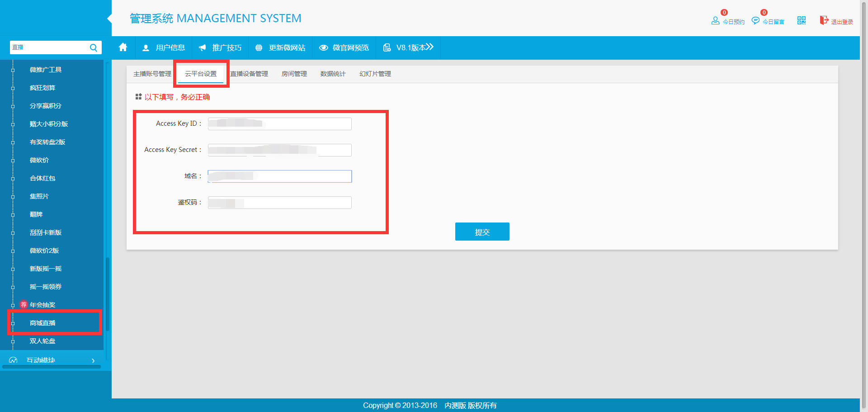Focus the 鉴权码 input field
This screenshot has height=412, width=868.
[279, 203]
